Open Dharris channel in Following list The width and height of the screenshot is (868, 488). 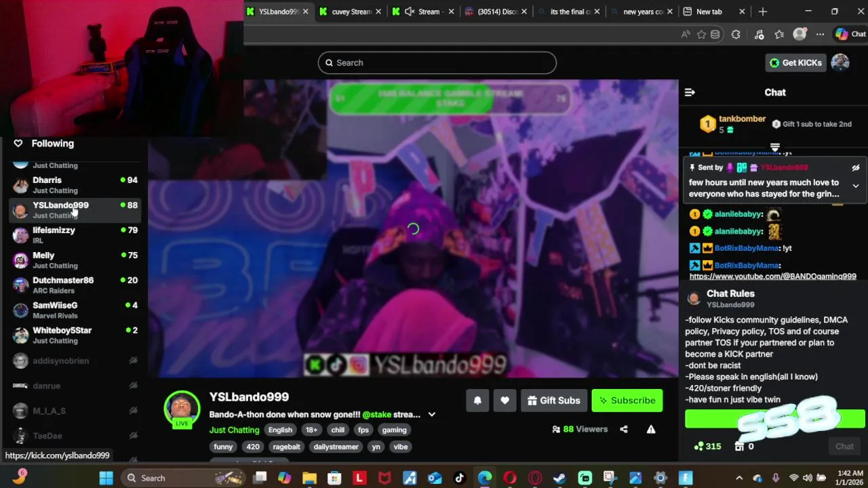[75, 185]
